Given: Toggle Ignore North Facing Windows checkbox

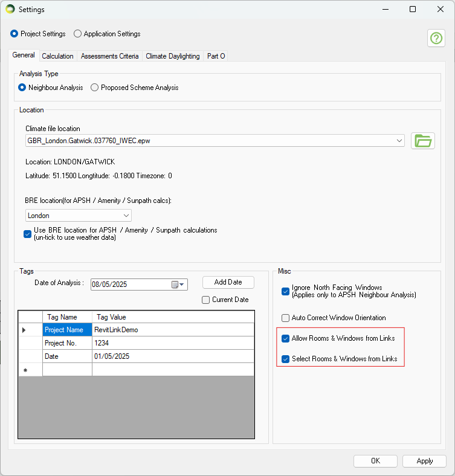Looking at the screenshot, I should point(286,291).
